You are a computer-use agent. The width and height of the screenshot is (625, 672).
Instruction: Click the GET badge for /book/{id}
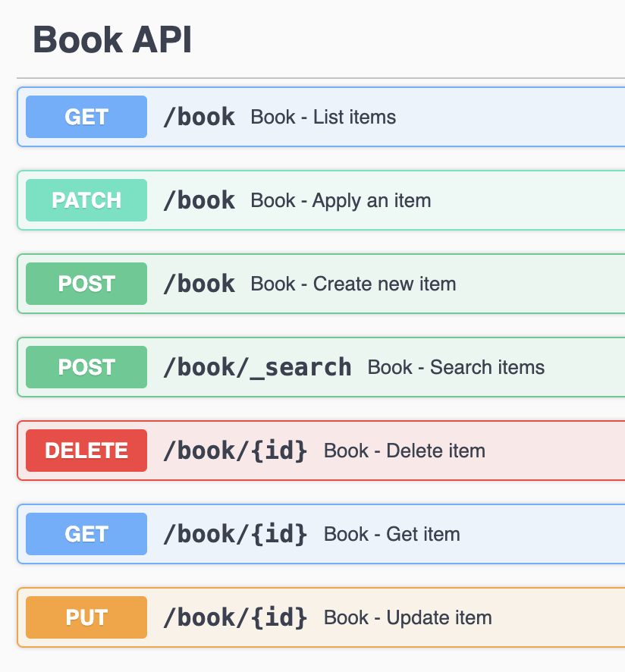(x=86, y=534)
